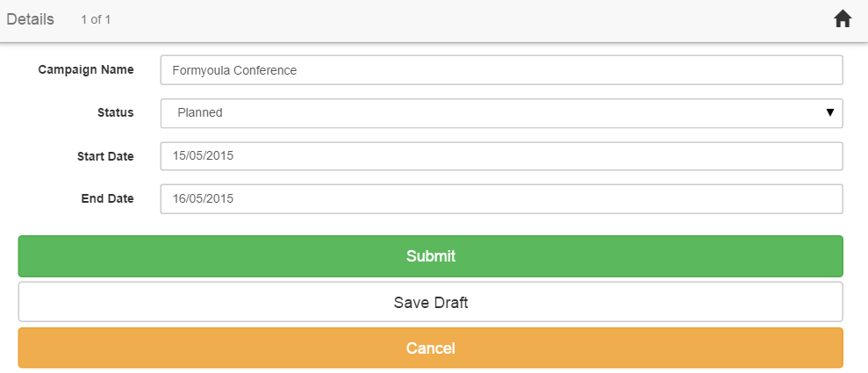Click the 15/05/2015 date value

point(204,156)
